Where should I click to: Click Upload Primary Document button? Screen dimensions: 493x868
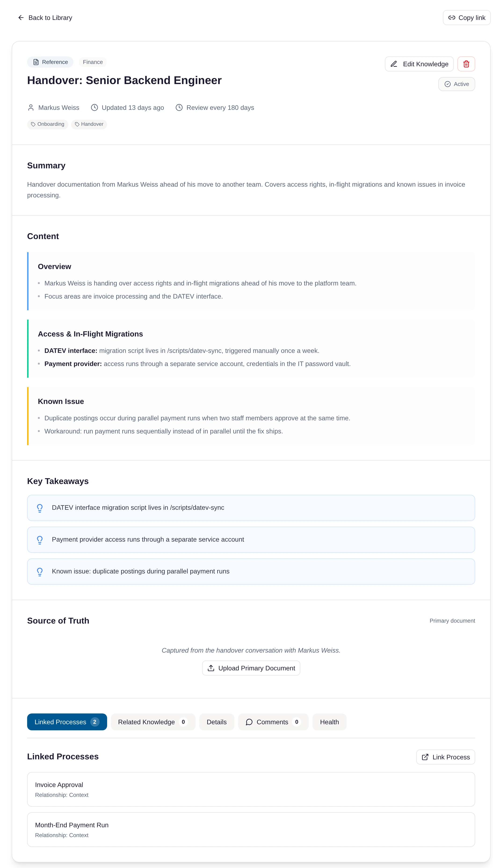251,668
